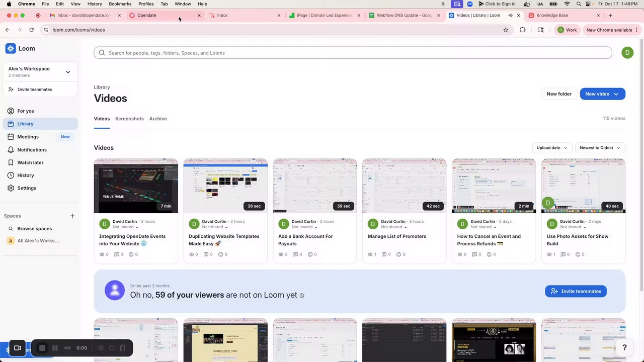This screenshot has height=362, width=644.
Task: Delete recording with the trash icon
Action: click(x=122, y=348)
